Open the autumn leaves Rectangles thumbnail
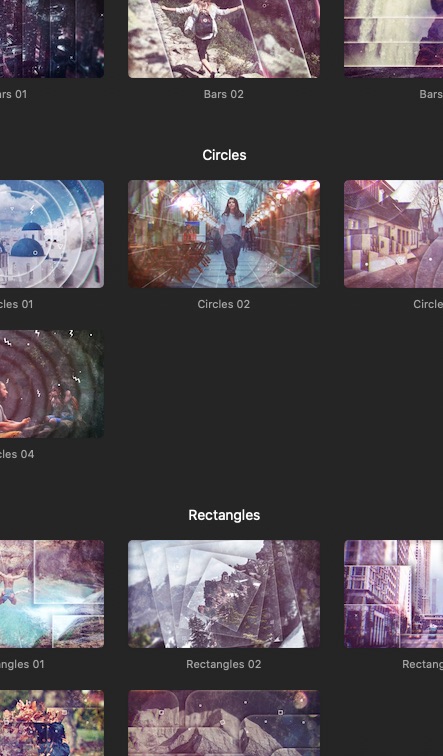The width and height of the screenshot is (443, 756). (52, 723)
